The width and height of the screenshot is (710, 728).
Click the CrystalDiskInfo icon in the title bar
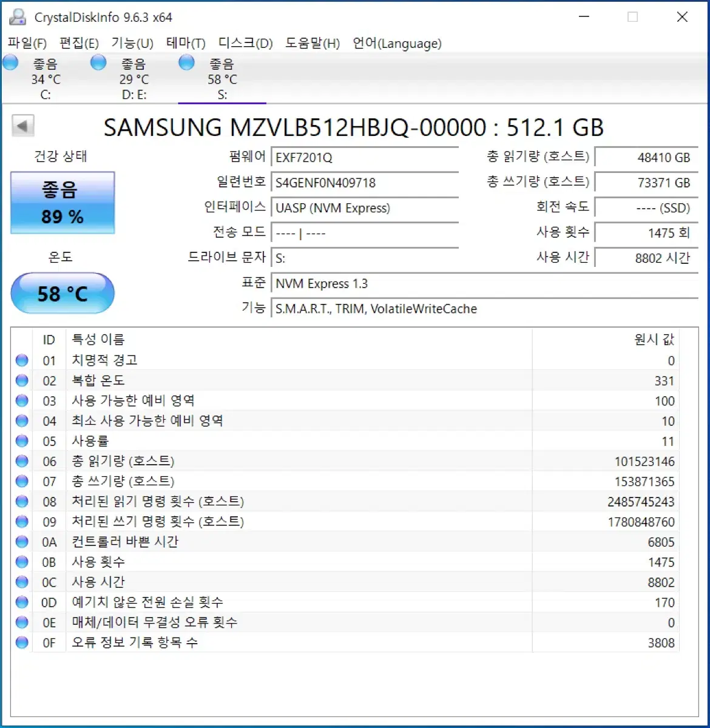16,18
